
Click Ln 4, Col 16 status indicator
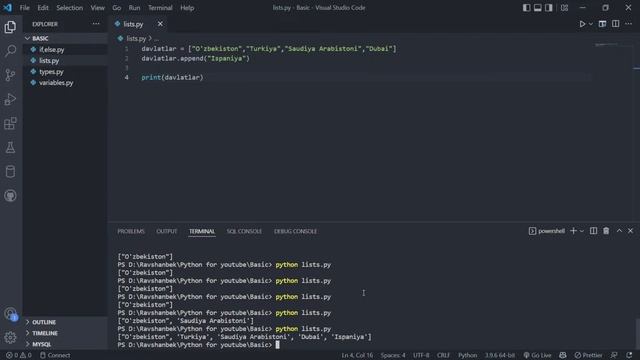pyautogui.click(x=357, y=355)
